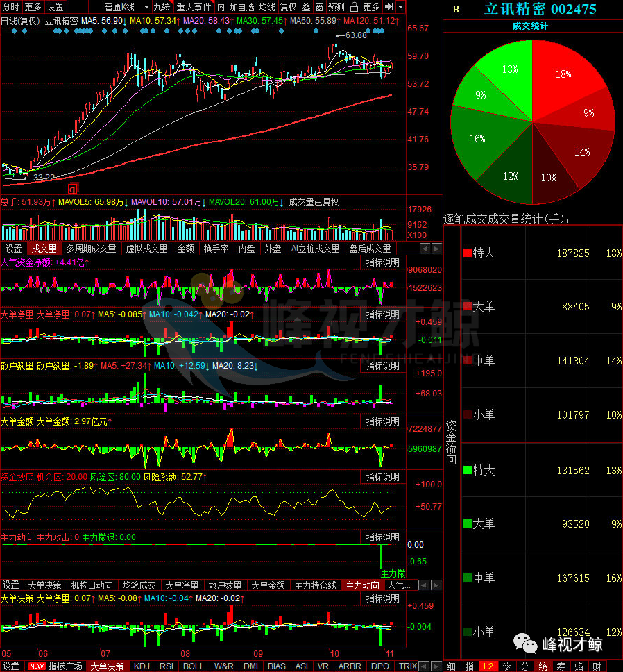623x672 pixels.
Task: Select the 主力持仓线 tab
Action: coord(316,585)
